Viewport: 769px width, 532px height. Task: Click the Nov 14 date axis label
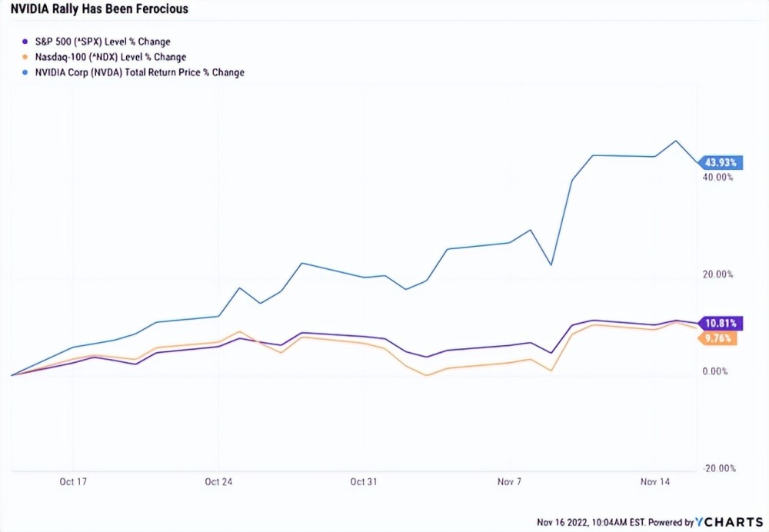click(655, 482)
